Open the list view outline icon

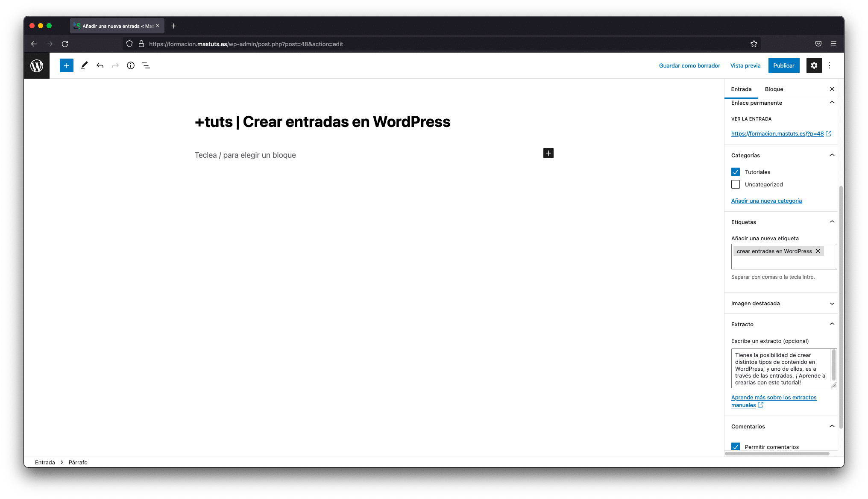click(x=146, y=65)
